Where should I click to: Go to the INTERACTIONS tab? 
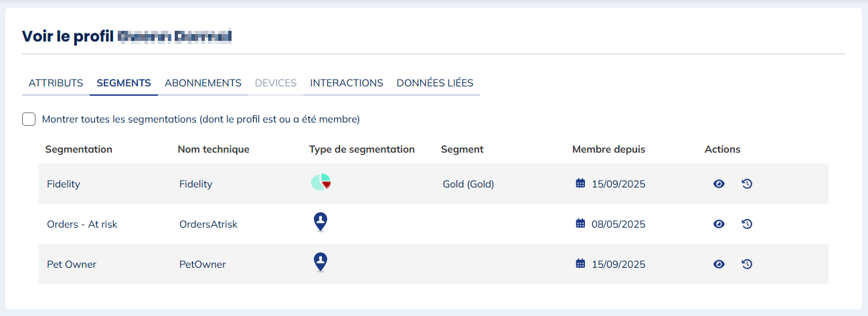click(347, 83)
